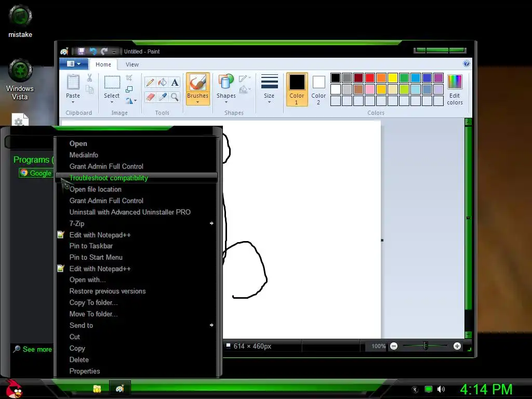
Task: Open the Send to submenu
Action: pos(136,325)
